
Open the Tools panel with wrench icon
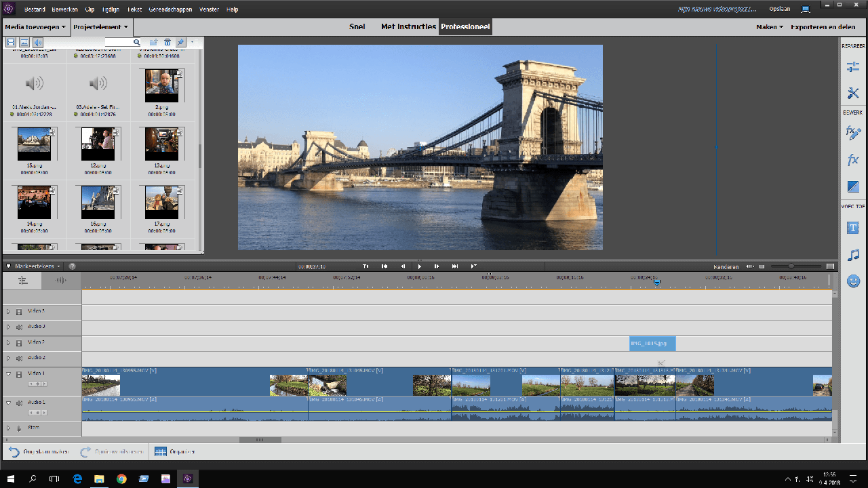coord(853,94)
